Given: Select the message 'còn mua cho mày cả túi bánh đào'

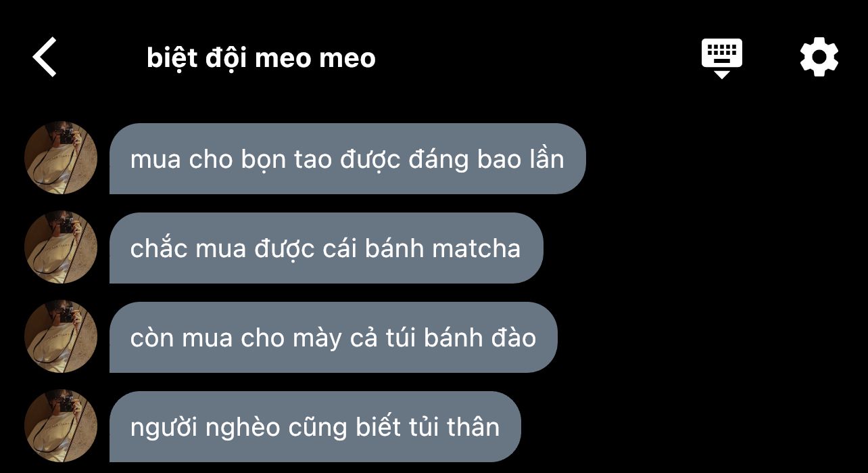Looking at the screenshot, I should pos(333,338).
